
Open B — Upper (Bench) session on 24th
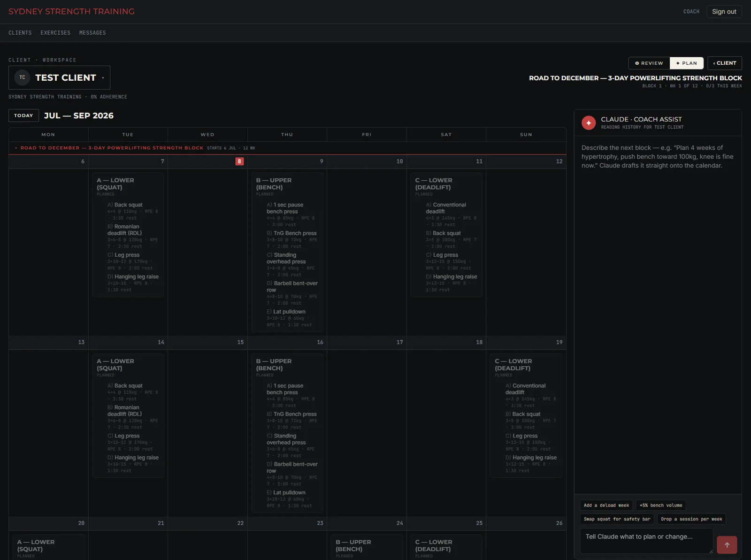pyautogui.click(x=367, y=546)
